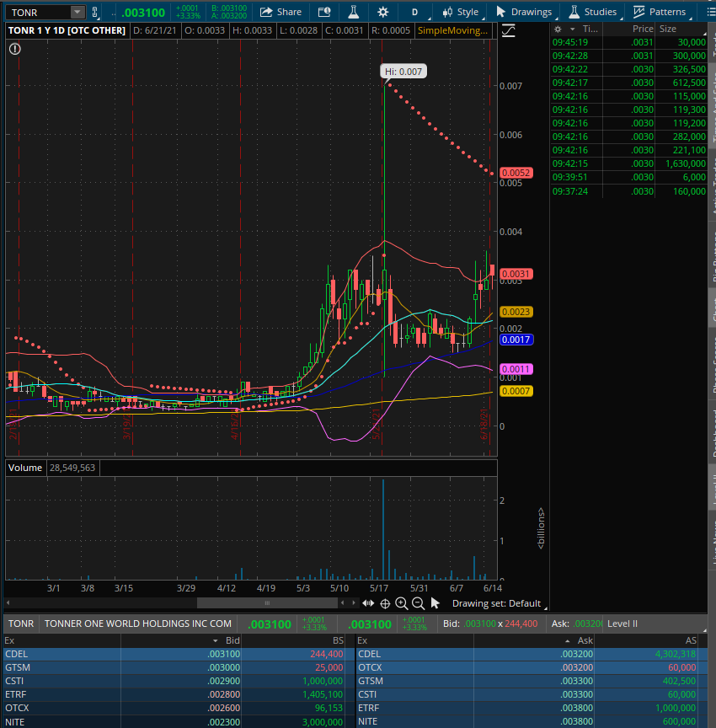Viewport: 716px width, 728px height.
Task: Select the pointer cursor tool icon
Action: (x=435, y=603)
